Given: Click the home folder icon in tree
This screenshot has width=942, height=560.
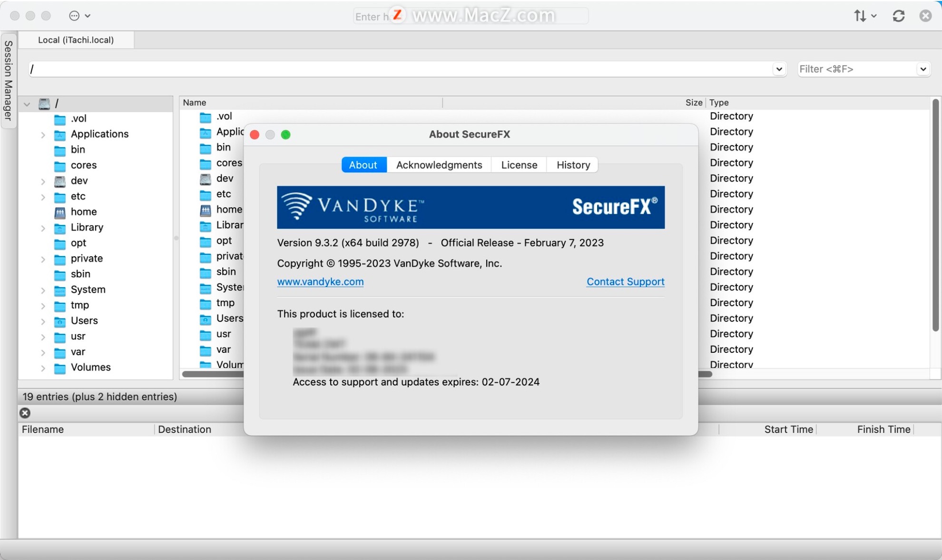Looking at the screenshot, I should coord(60,212).
